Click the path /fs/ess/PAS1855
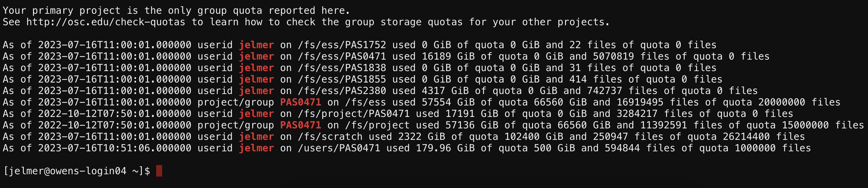The width and height of the screenshot is (868, 188). pos(342,79)
